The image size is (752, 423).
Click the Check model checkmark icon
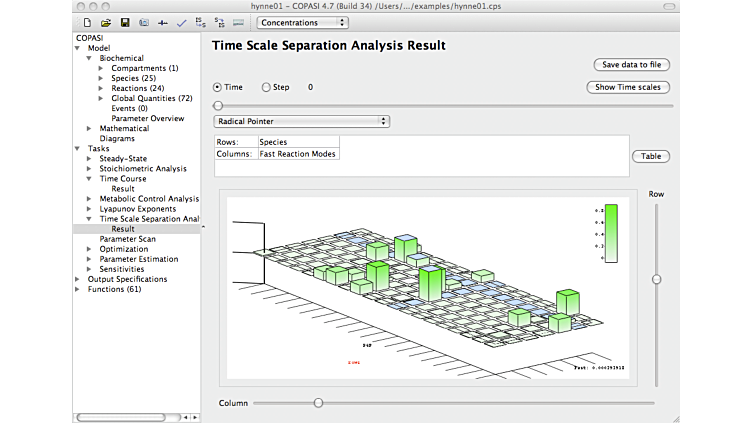pyautogui.click(x=181, y=22)
